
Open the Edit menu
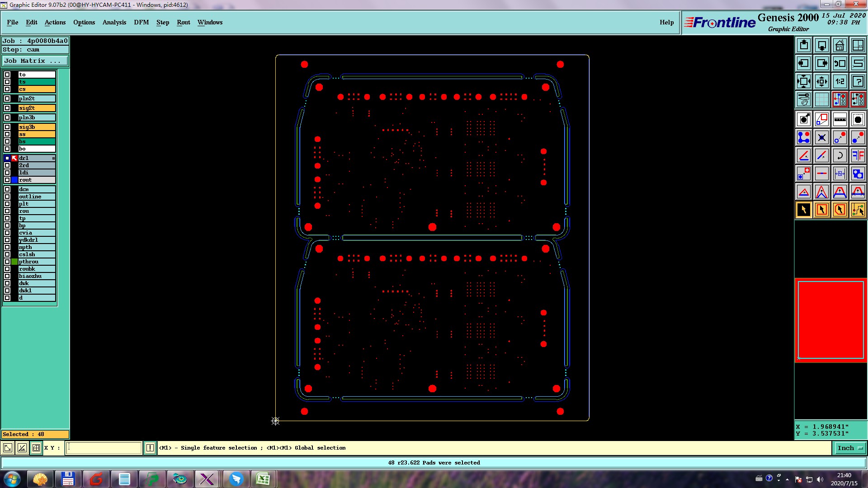click(32, 22)
